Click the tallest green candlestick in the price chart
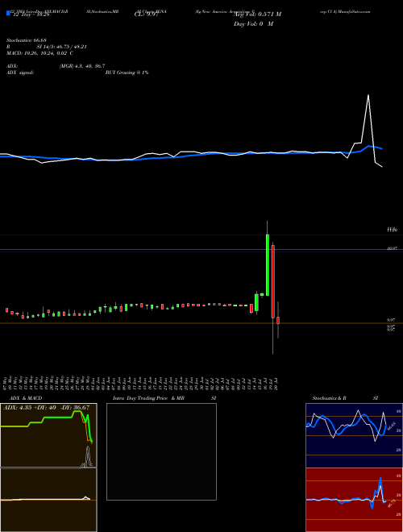The width and height of the screenshot is (403, 532). 268,265
